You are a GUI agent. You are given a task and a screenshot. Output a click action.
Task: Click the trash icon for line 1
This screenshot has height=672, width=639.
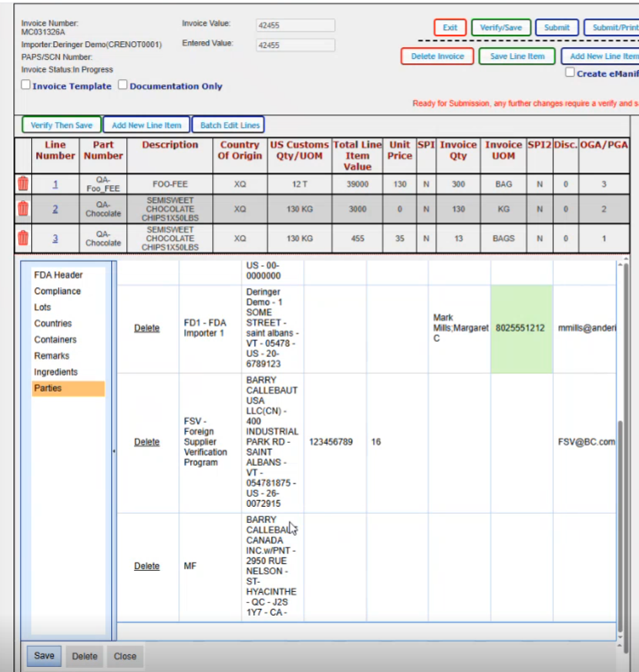pos(23,184)
